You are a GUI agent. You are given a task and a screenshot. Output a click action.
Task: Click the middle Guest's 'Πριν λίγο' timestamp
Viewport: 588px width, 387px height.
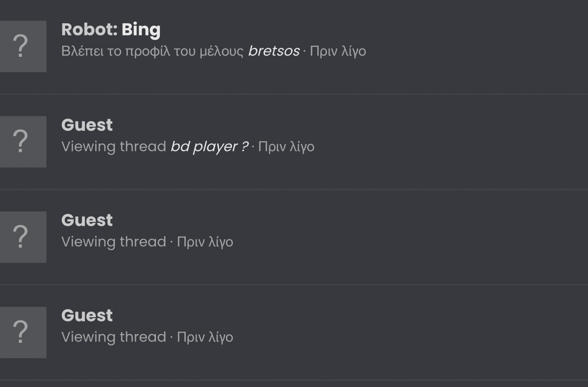pyautogui.click(x=205, y=242)
